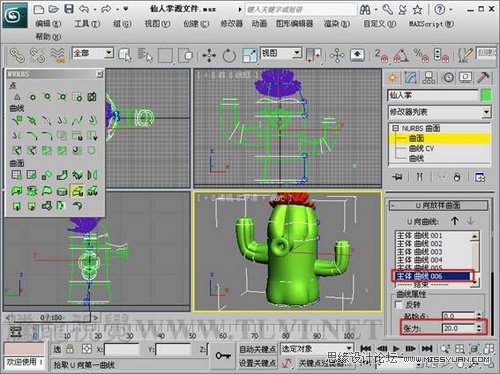Image resolution: width=500 pixels, height=374 pixels.
Task: Select the Unlink selection broken chain icon
Action: click(37, 55)
